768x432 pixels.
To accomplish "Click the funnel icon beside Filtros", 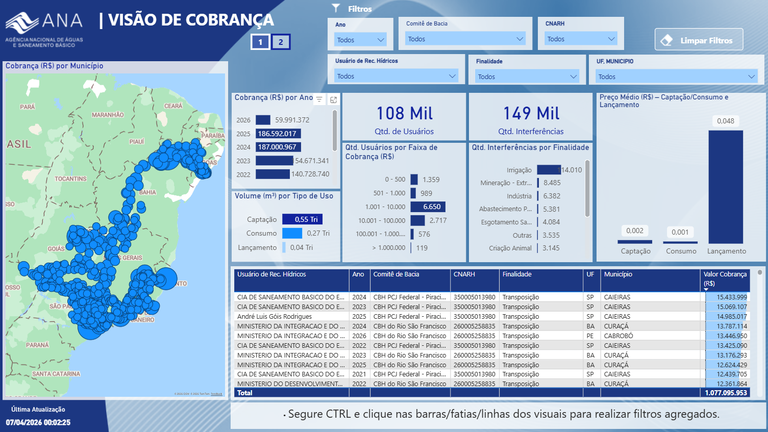I will pos(336,8).
